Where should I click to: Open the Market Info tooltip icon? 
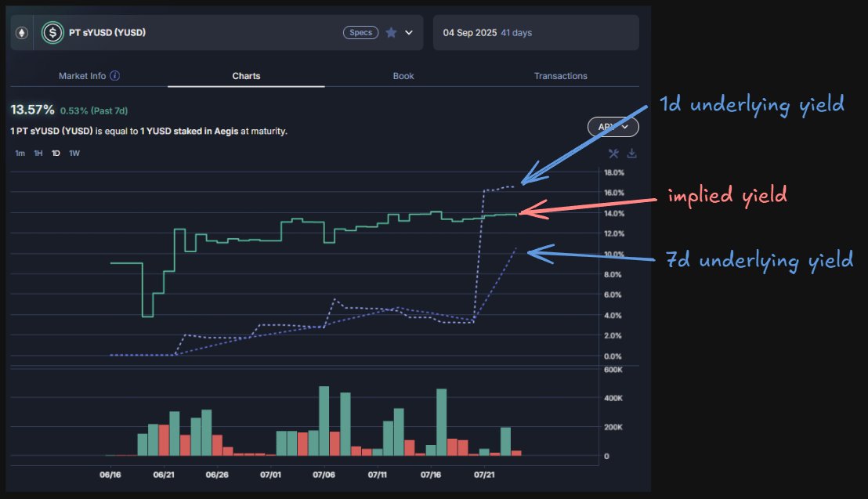(x=114, y=76)
